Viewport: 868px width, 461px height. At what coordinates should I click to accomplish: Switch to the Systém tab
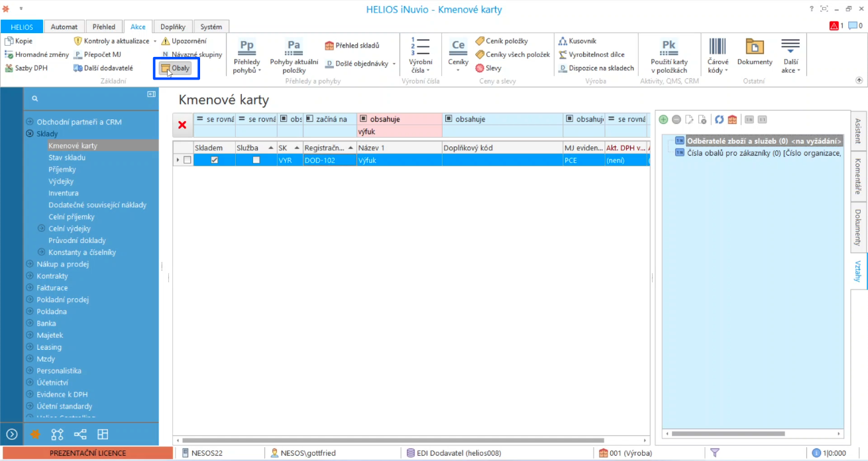coord(211,26)
